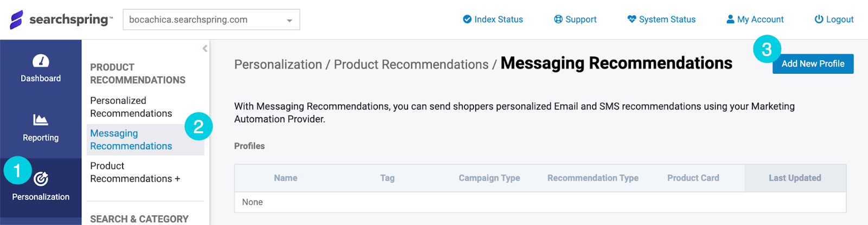Collapse the sidebar with the chevron arrow
868x225 pixels.
205,48
